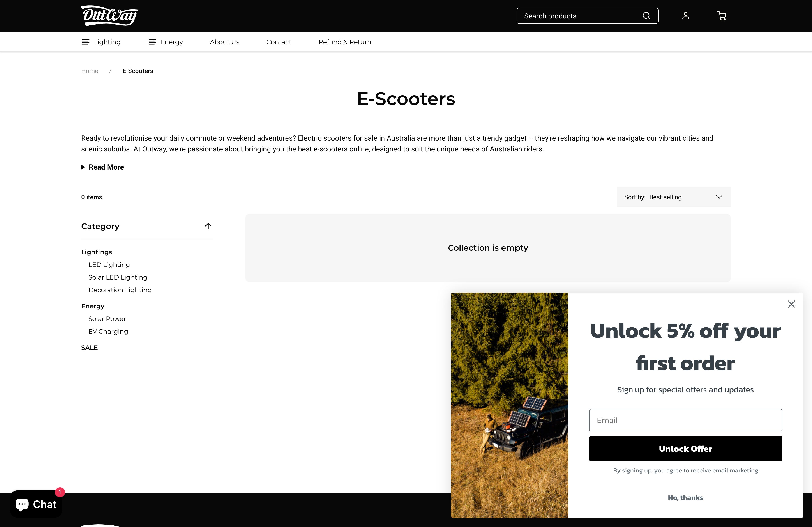
Task: Open the Contact page
Action: click(x=279, y=42)
